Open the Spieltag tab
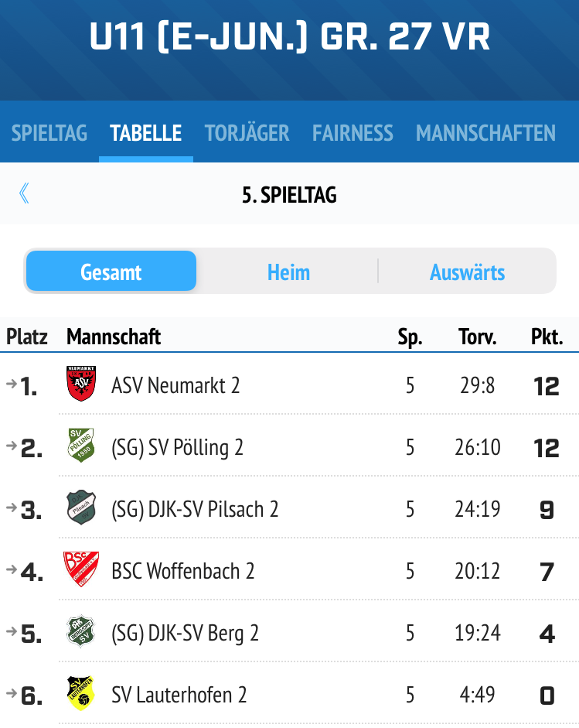Viewport: 579px width, 728px height. click(49, 133)
